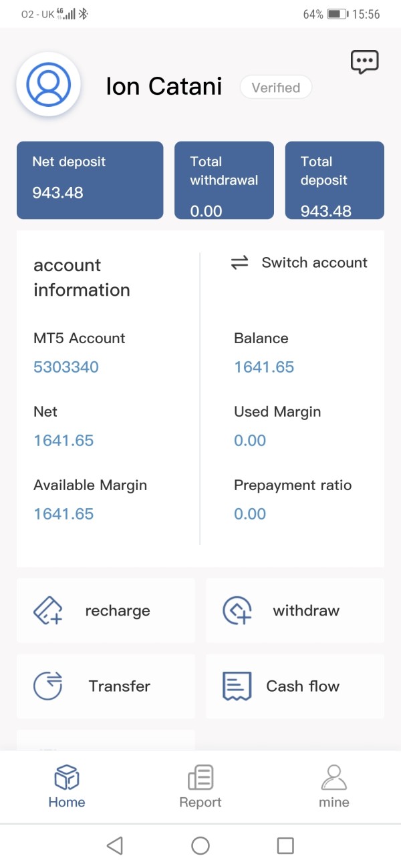The image size is (401, 868).
Task: Tap the Transfer circular arrow icon
Action: tap(47, 686)
